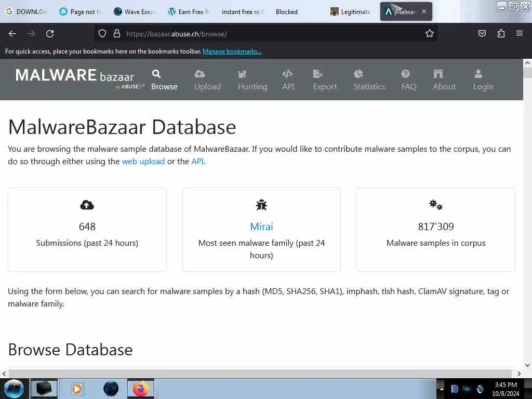Click the Browse nav label

pyautogui.click(x=164, y=87)
